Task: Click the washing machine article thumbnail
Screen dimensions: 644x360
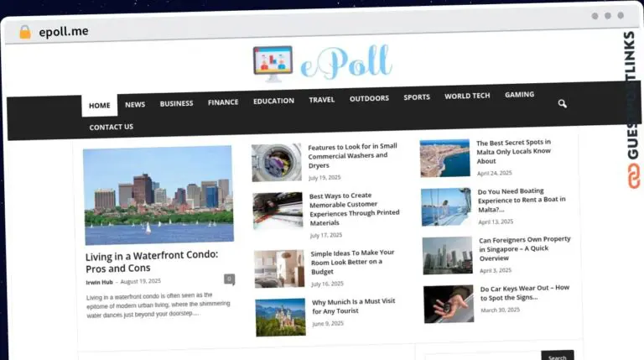Action: click(x=277, y=162)
